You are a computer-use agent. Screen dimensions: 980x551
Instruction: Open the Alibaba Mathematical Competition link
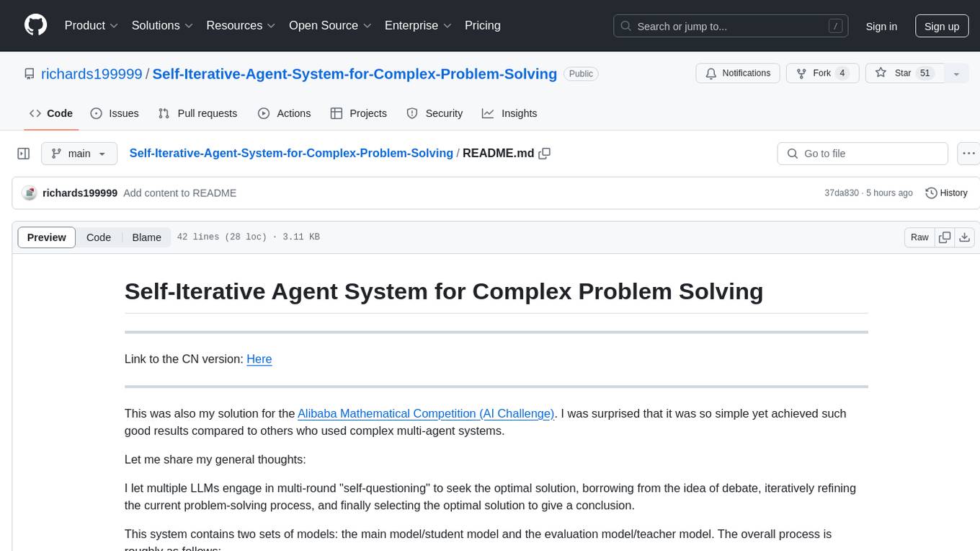click(426, 413)
